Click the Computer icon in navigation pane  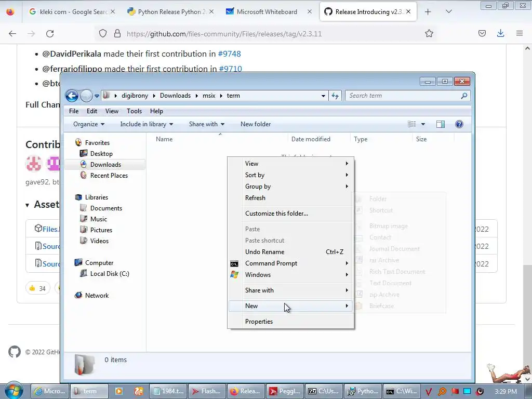78,262
